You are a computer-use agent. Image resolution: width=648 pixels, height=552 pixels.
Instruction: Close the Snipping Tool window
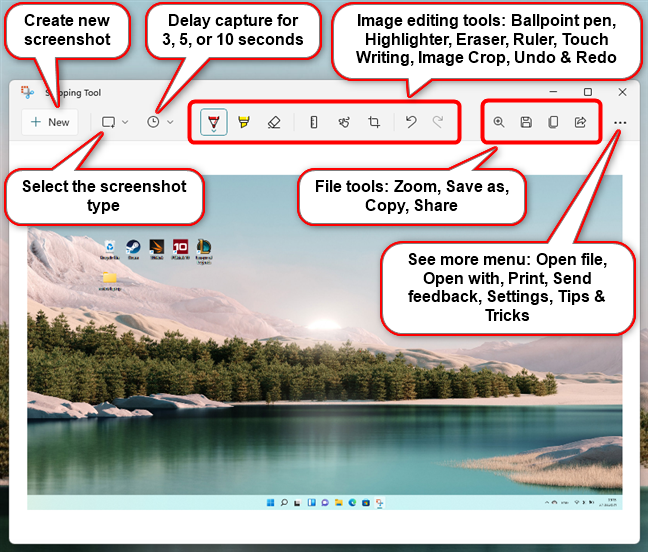[x=622, y=92]
